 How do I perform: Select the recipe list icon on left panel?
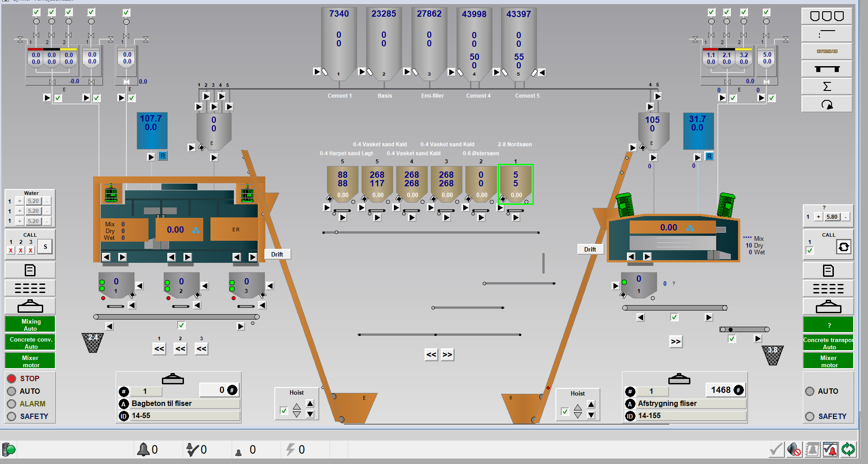pyautogui.click(x=30, y=288)
